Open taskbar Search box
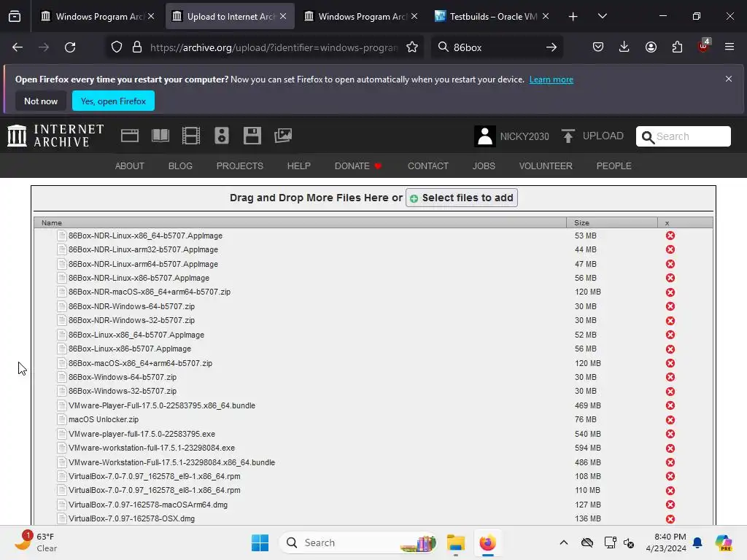This screenshot has height=560, width=747. click(359, 542)
